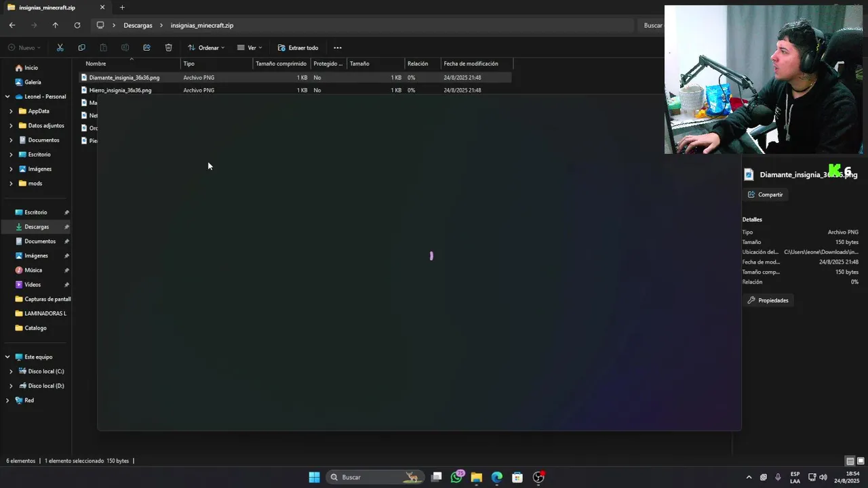Collapse the Este equipo tree node

[x=7, y=357]
